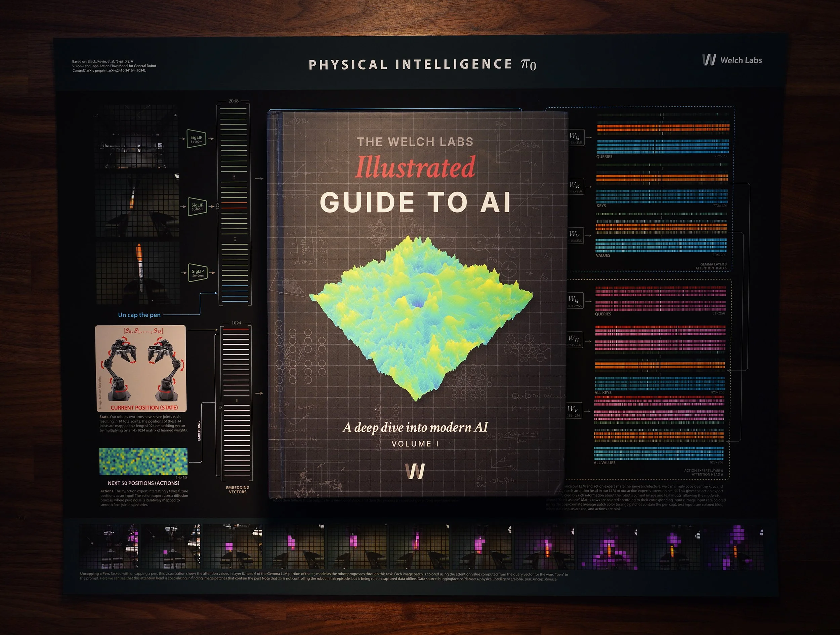Open the Next 50 Positions noise heatmap
The height and width of the screenshot is (635, 840).
pos(143,461)
